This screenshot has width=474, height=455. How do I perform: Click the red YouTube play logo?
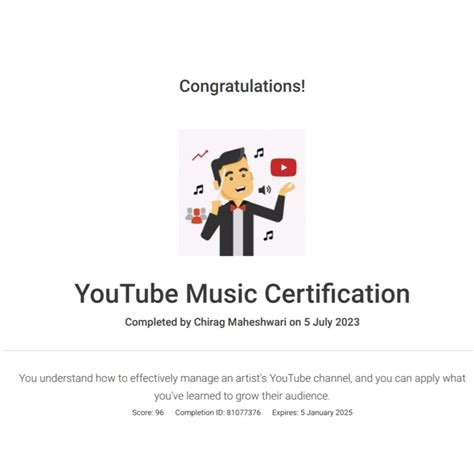(x=283, y=167)
